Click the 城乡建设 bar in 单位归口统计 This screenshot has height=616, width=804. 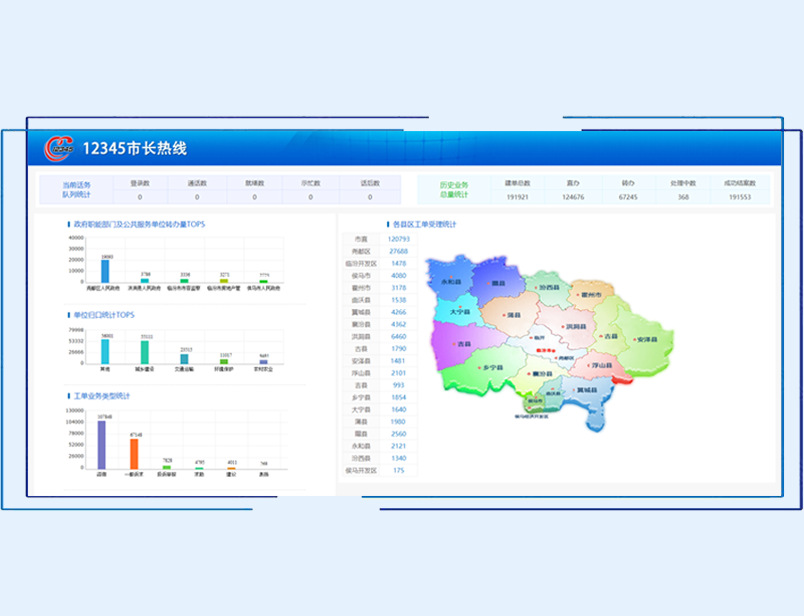tap(145, 352)
